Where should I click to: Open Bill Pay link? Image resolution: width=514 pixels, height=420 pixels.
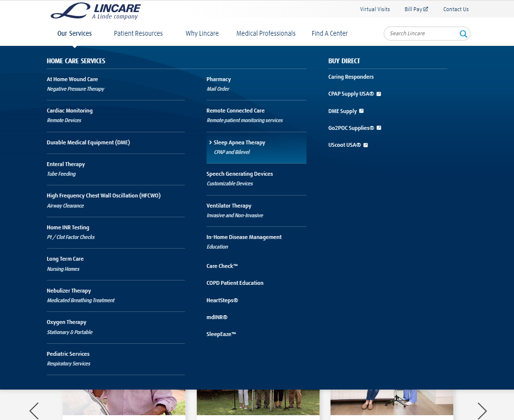click(x=416, y=9)
